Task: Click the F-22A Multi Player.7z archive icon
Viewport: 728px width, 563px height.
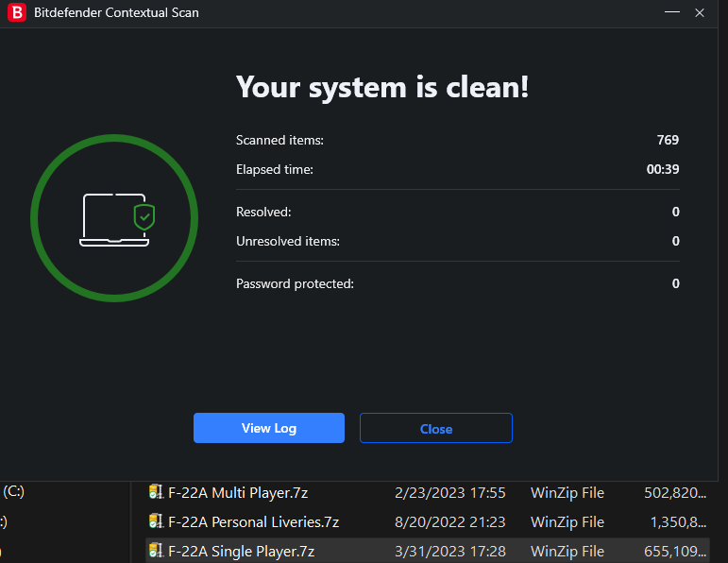Action: coord(156,492)
